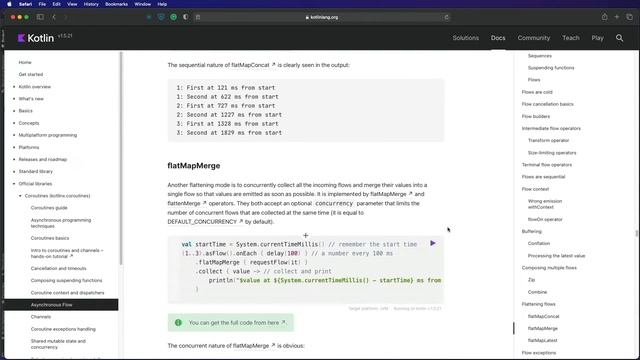Open Coroutines guide in sidebar

point(49,208)
